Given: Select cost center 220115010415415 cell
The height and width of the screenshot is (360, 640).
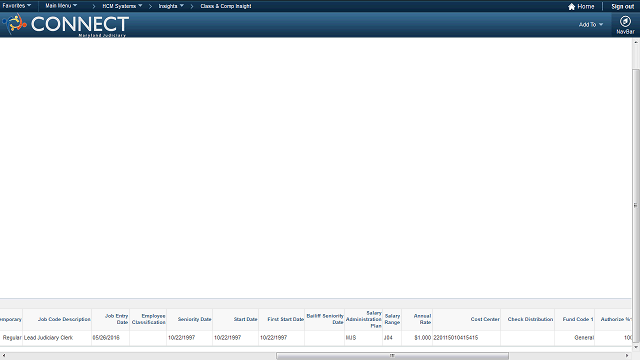Looking at the screenshot, I should pyautogui.click(x=456, y=338).
